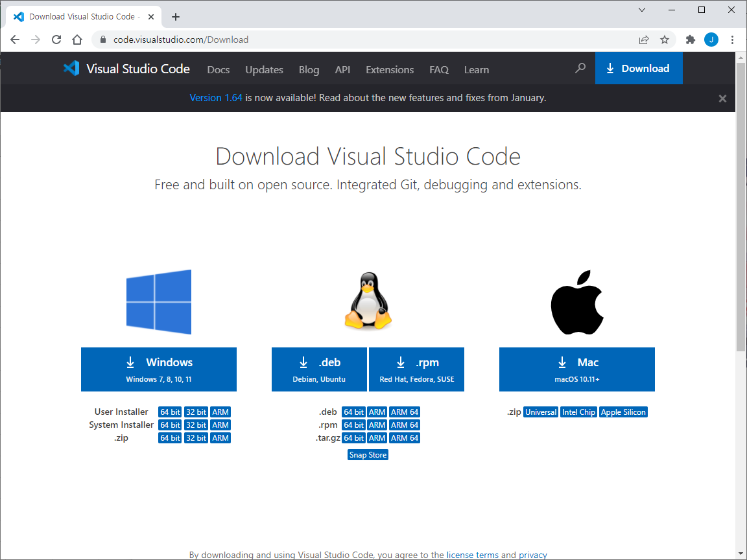Go back using the browser back arrow
The image size is (747, 560).
coord(15,40)
